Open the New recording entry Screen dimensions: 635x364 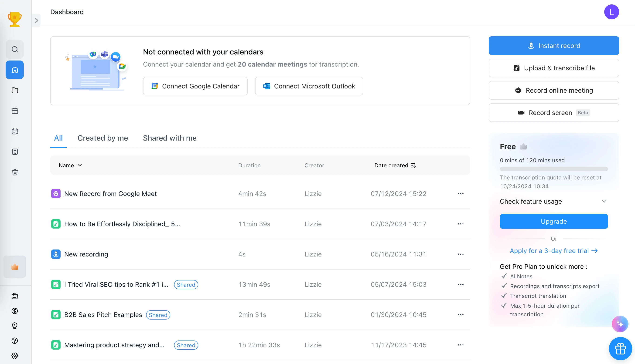click(86, 254)
